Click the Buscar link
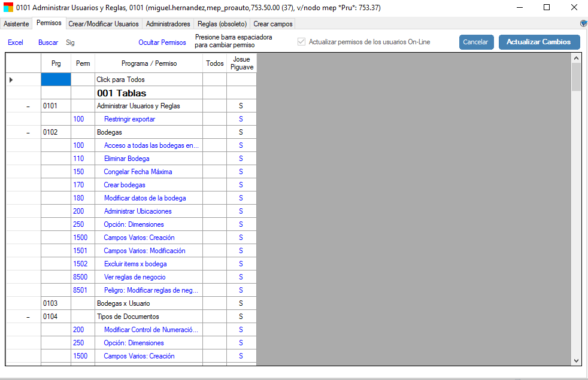The width and height of the screenshot is (588, 380). pos(48,42)
